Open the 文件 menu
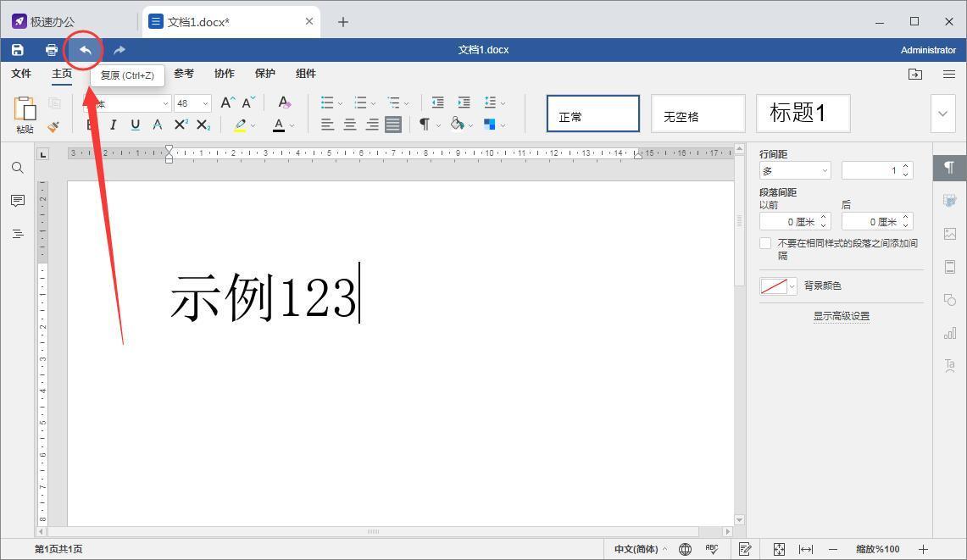The width and height of the screenshot is (967, 560). [x=21, y=74]
